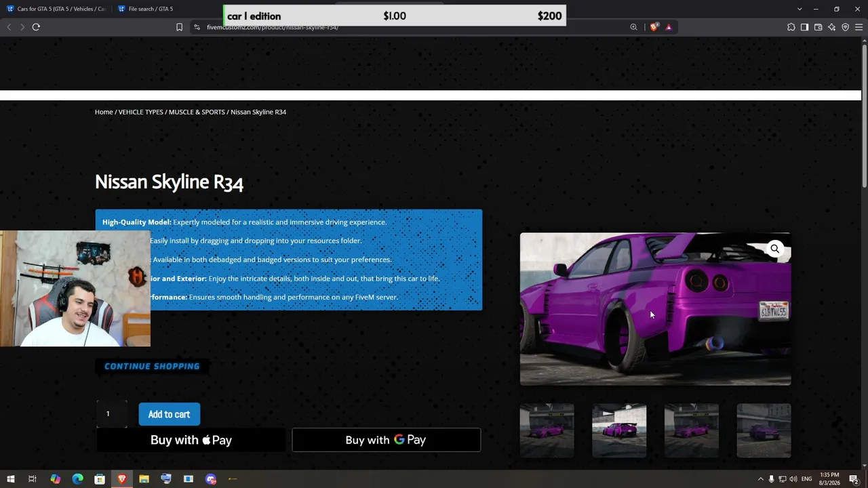The width and height of the screenshot is (868, 488).
Task: Open Task View on the taskbar
Action: pos(32,479)
